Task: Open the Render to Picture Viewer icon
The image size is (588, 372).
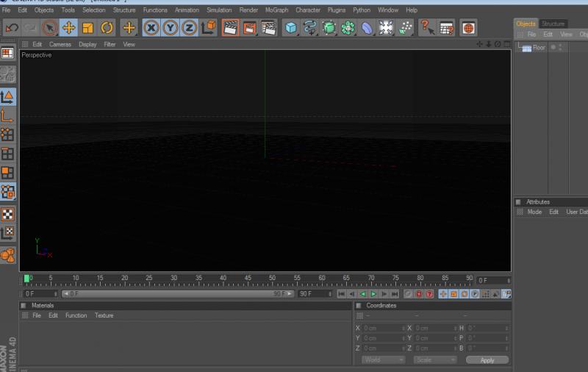Action: click(x=250, y=28)
